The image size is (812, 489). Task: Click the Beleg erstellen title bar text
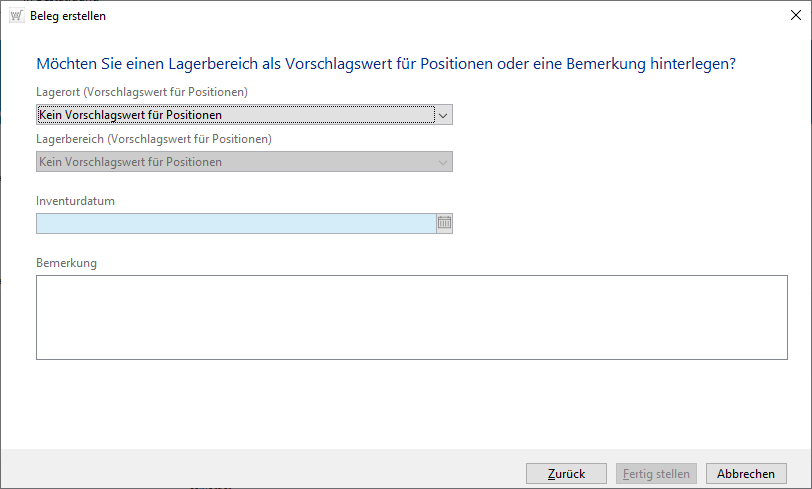(68, 16)
